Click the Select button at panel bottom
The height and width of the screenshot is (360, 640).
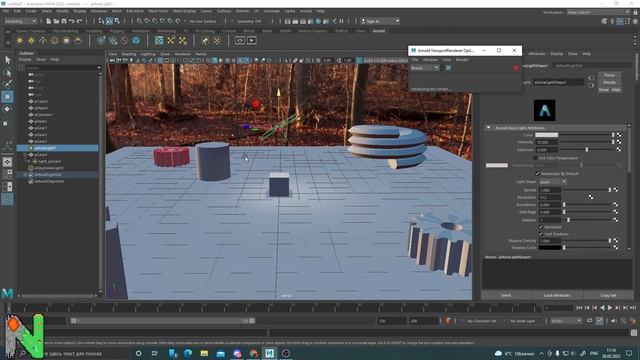(x=506, y=295)
